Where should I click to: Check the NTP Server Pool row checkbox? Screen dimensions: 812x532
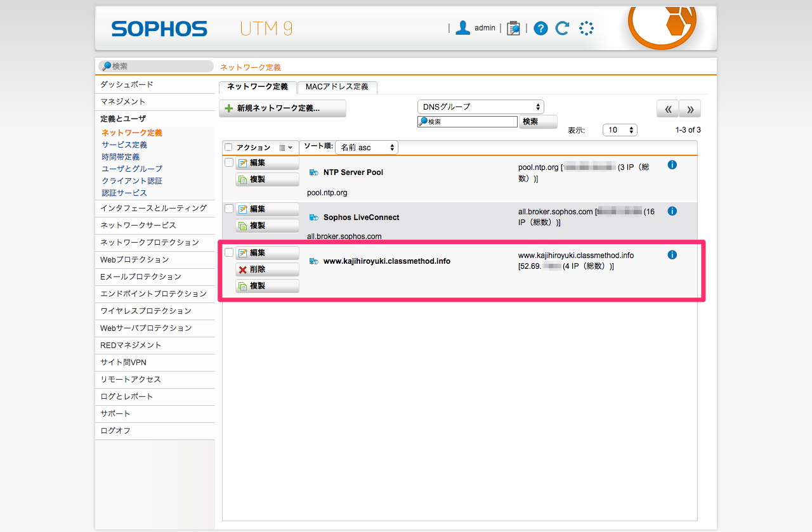pyautogui.click(x=229, y=163)
